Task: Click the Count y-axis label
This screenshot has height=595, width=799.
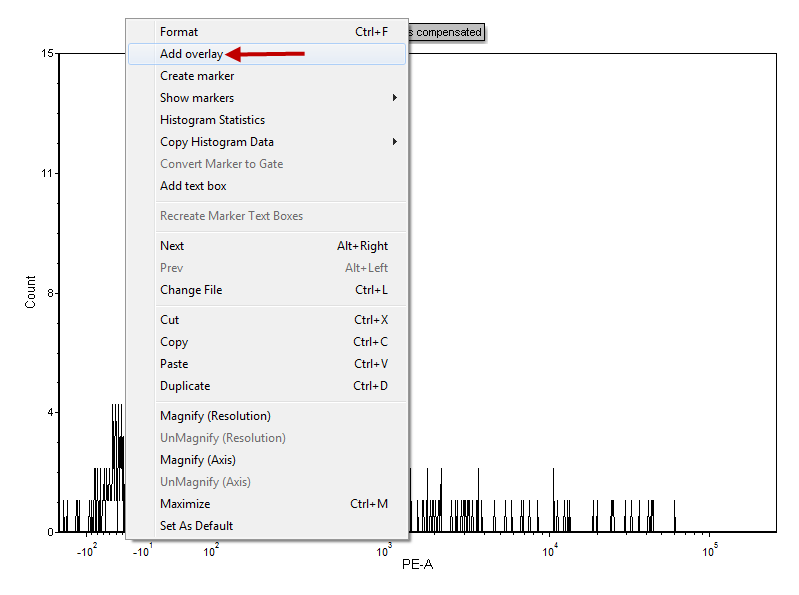Action: tap(31, 292)
